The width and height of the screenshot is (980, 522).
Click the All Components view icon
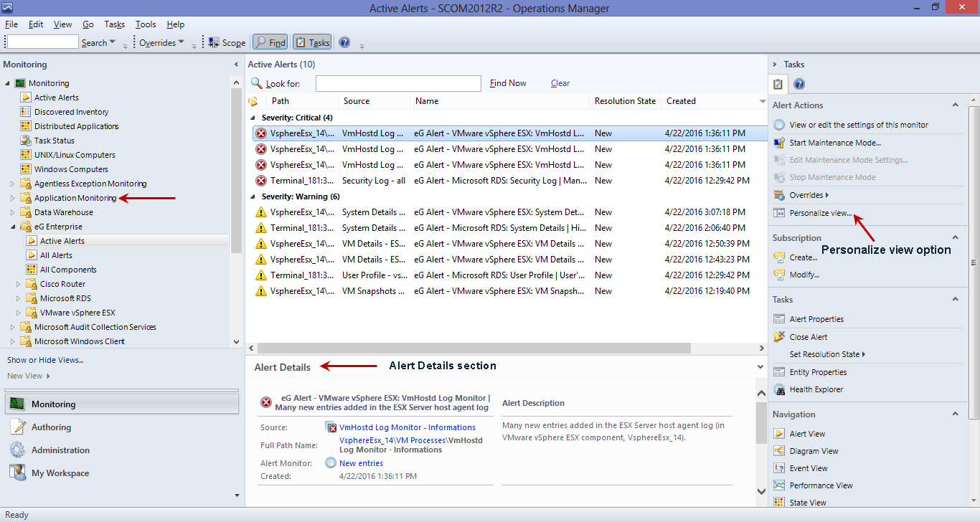tap(32, 270)
